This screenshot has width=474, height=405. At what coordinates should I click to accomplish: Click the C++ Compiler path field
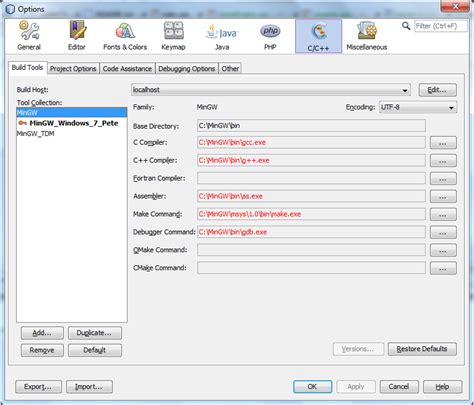311,160
